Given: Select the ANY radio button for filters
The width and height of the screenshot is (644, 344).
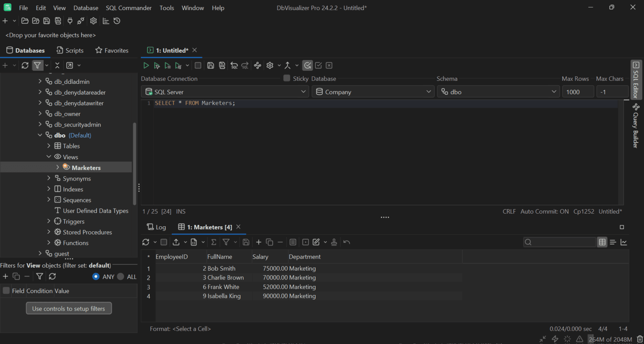Looking at the screenshot, I should click(96, 277).
